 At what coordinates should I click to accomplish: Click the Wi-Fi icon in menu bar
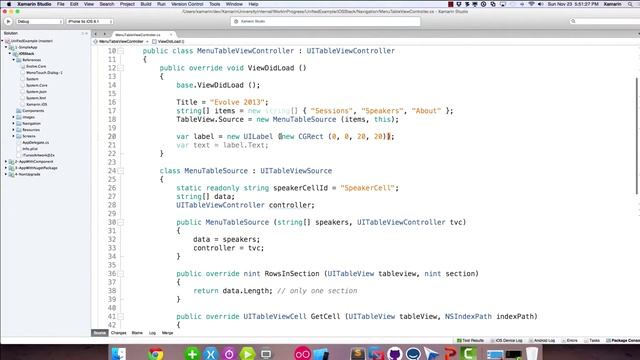[x=531, y=4]
